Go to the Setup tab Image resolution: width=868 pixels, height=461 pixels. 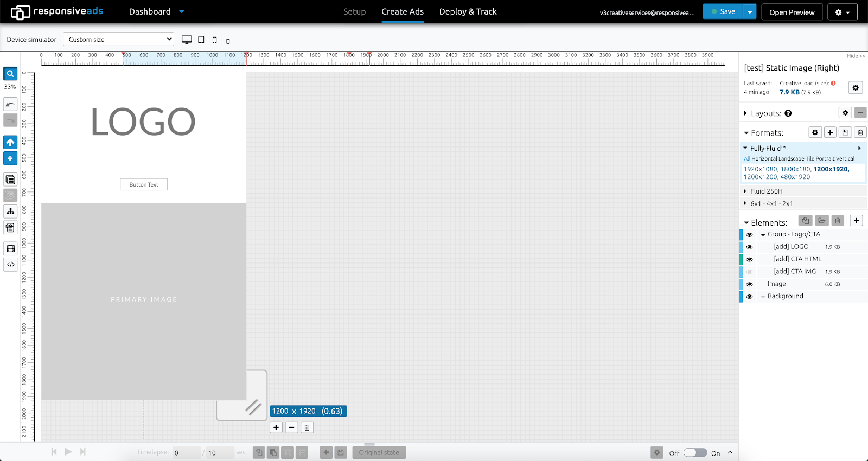354,11
